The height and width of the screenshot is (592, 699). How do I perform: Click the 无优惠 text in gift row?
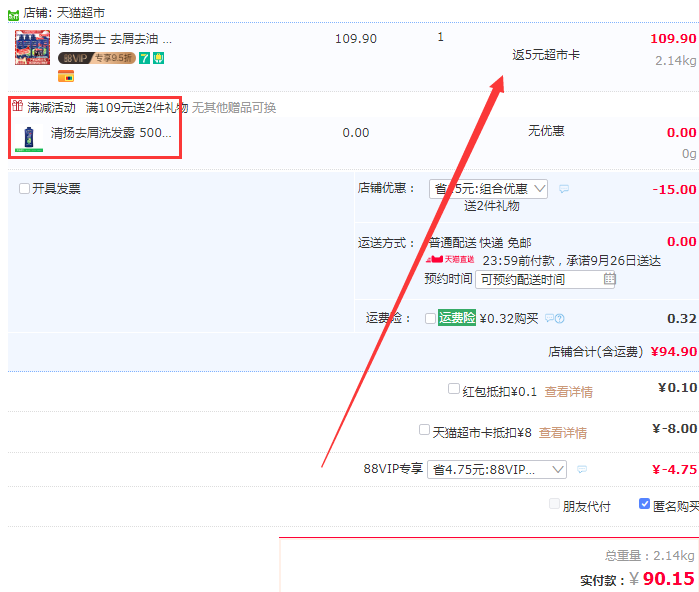pos(546,131)
